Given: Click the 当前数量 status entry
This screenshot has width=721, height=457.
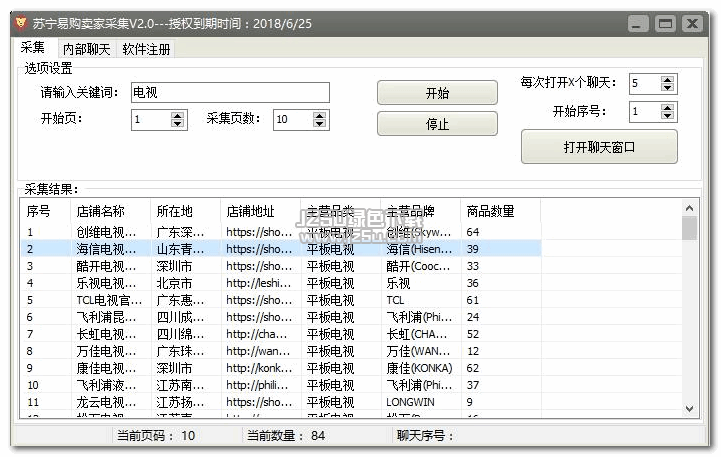Looking at the screenshot, I should 286,435.
